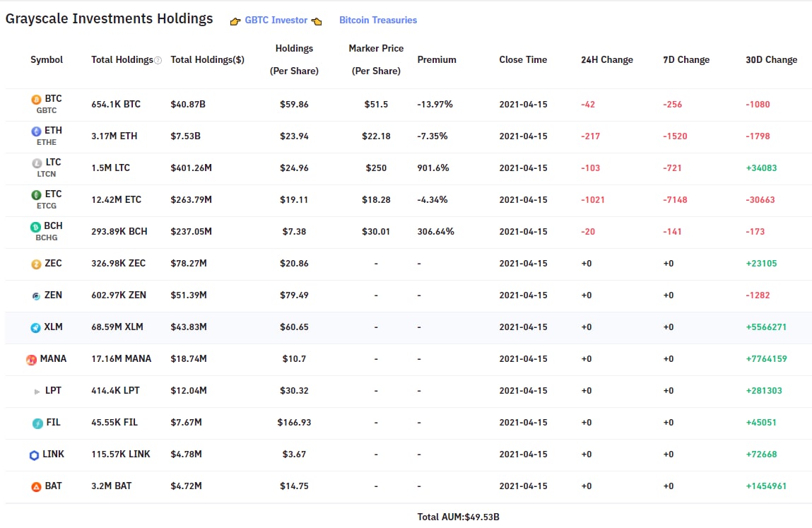This screenshot has height=528, width=812.
Task: Select the ZEN row symbol
Action: (x=52, y=295)
